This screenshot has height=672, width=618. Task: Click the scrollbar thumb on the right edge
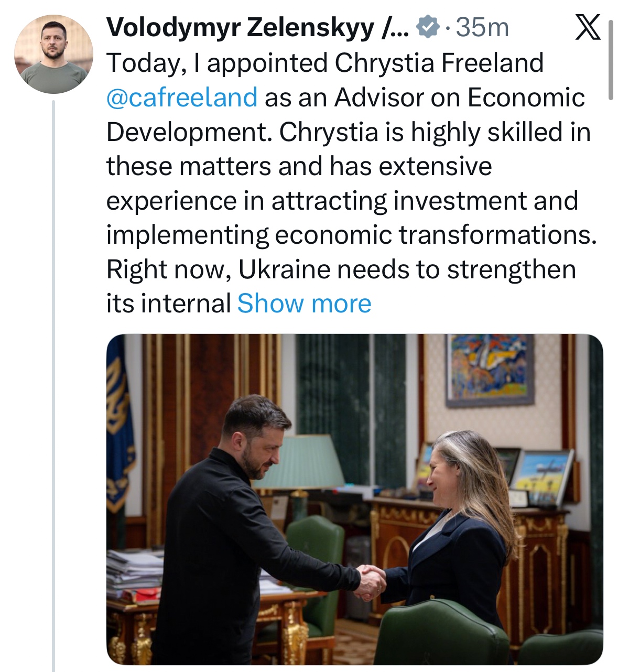(x=610, y=60)
